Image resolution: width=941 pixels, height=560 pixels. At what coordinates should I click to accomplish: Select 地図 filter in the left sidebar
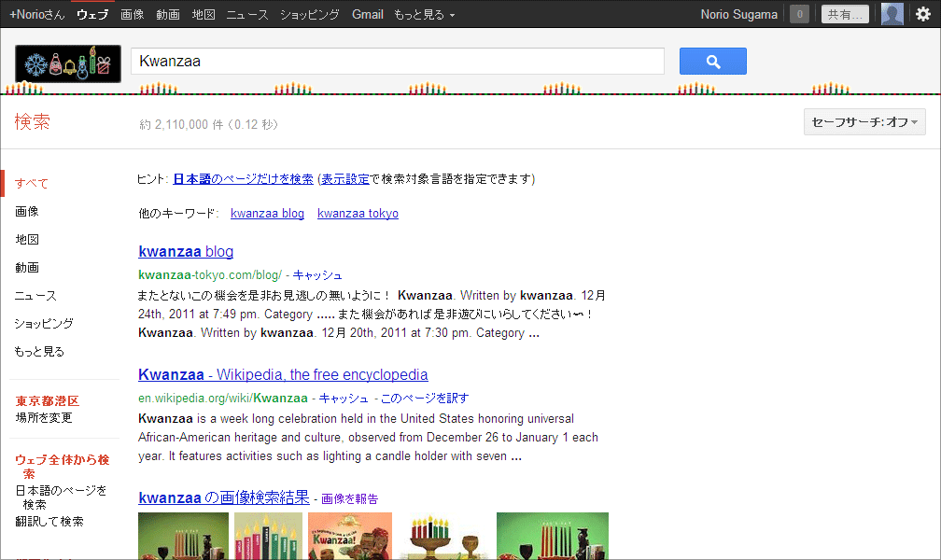pyautogui.click(x=26, y=240)
